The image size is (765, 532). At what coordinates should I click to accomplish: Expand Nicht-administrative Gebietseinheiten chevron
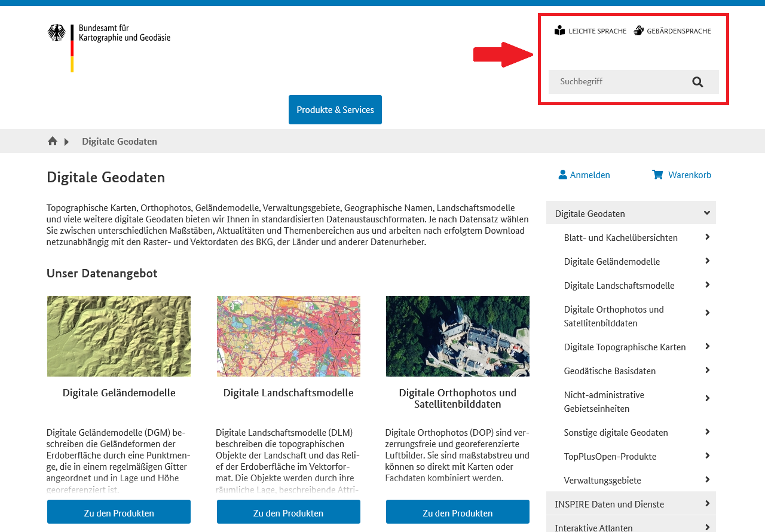tap(707, 398)
